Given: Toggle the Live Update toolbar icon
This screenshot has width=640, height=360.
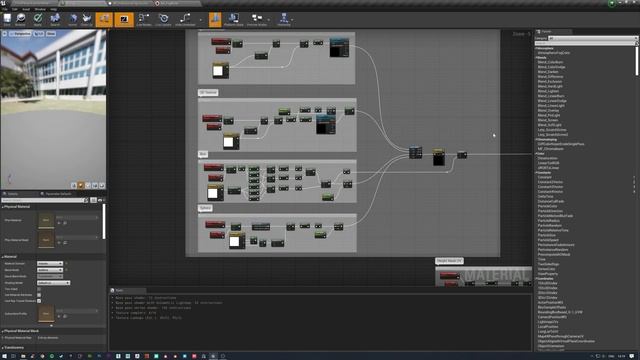Looking at the screenshot, I should tap(163, 19).
